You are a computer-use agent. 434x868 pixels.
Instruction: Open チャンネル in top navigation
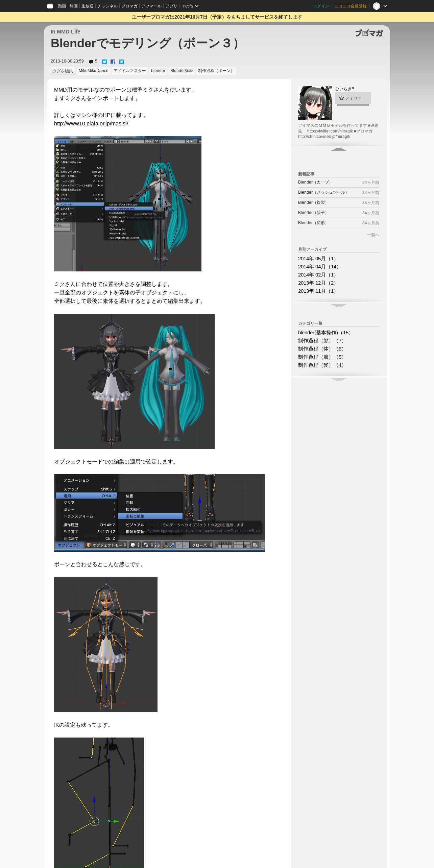click(107, 6)
